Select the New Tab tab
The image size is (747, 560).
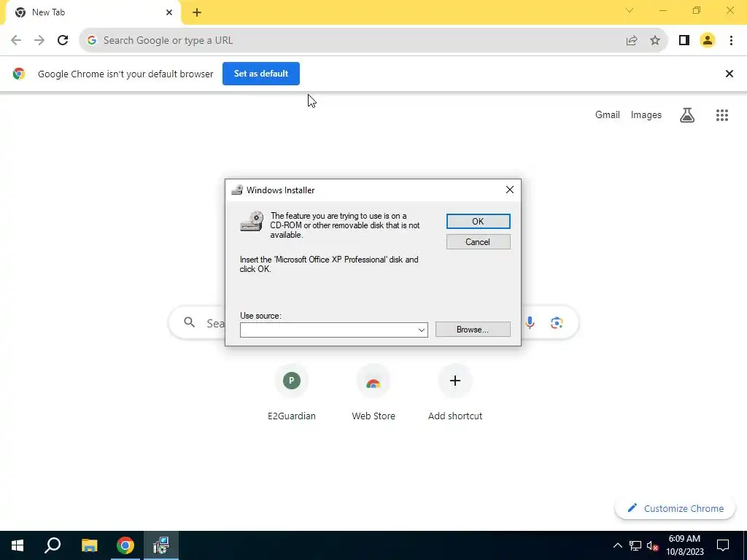point(93,12)
